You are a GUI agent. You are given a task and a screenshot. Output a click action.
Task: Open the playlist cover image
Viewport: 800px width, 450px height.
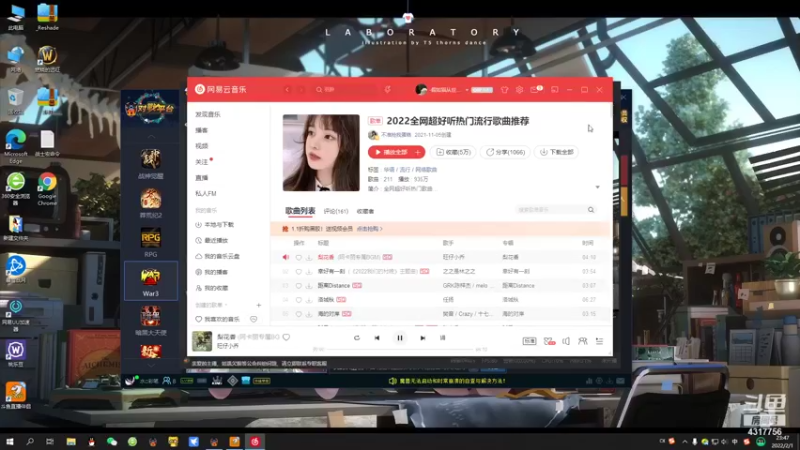pos(321,153)
